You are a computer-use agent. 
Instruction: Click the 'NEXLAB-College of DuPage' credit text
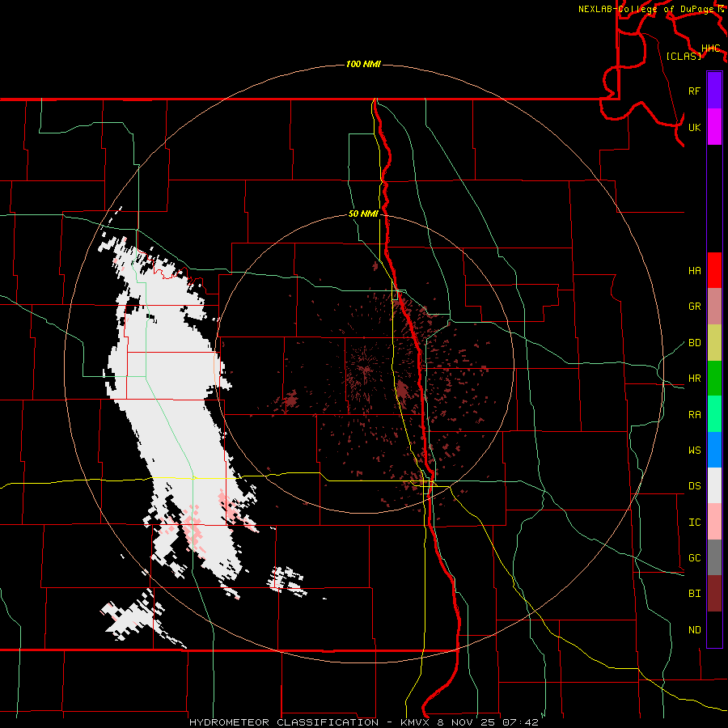tap(648, 9)
